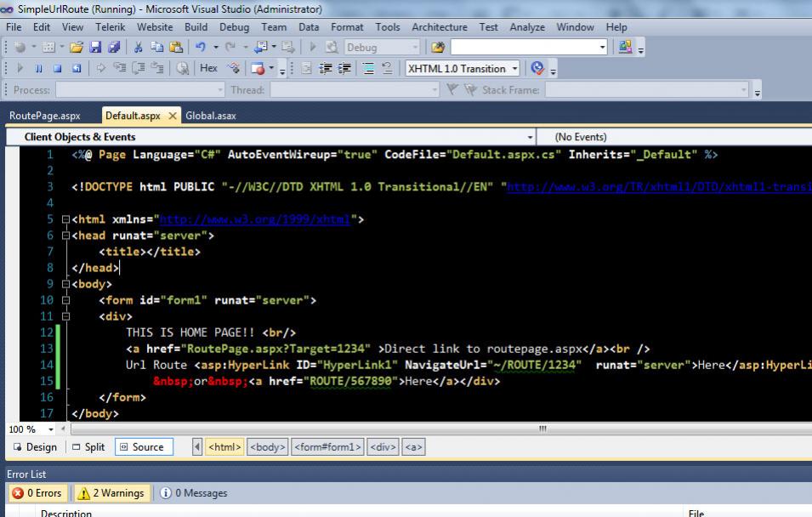Toggle the 2 Warnings filter
Image resolution: width=812 pixels, height=517 pixels.
[111, 493]
